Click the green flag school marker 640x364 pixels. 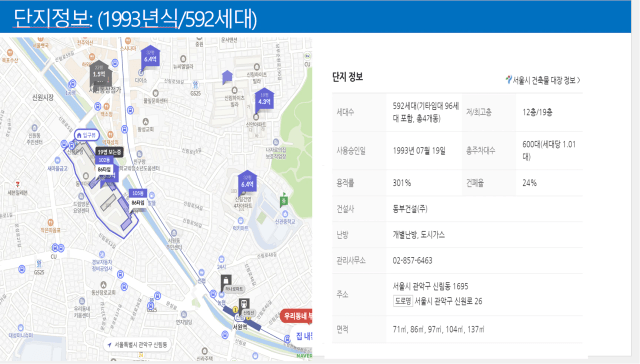click(284, 200)
